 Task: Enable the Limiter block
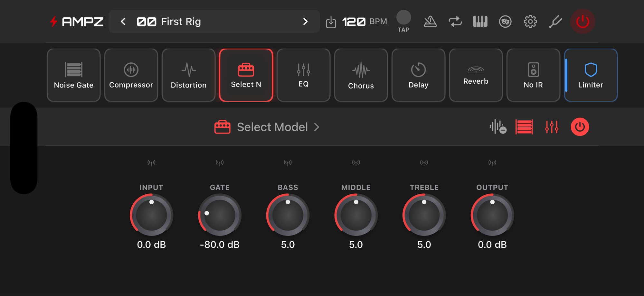591,75
